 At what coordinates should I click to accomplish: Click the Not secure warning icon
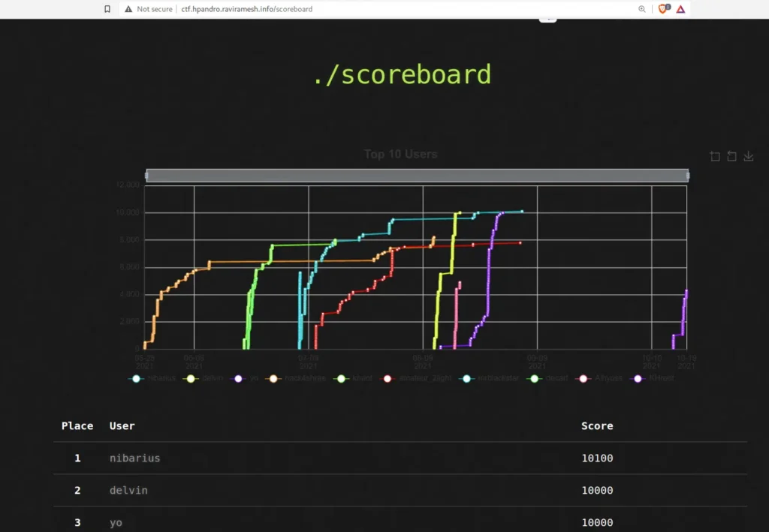(x=128, y=9)
